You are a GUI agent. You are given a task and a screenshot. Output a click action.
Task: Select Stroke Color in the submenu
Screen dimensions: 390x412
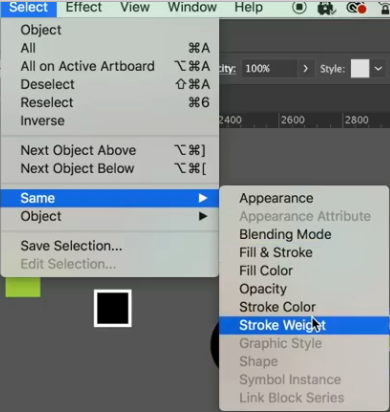277,307
